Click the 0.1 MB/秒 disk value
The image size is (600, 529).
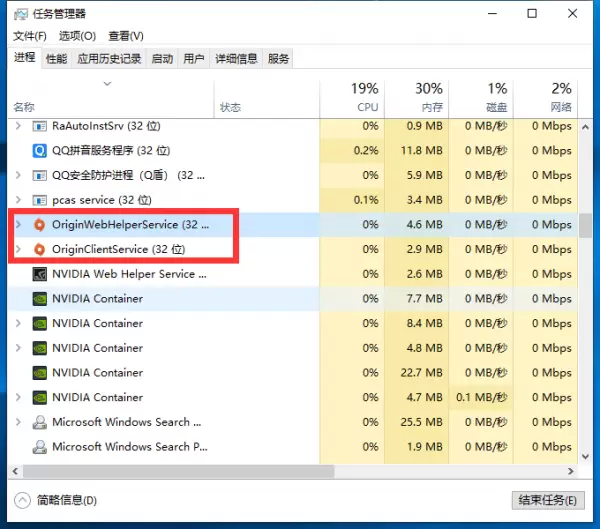click(x=481, y=397)
